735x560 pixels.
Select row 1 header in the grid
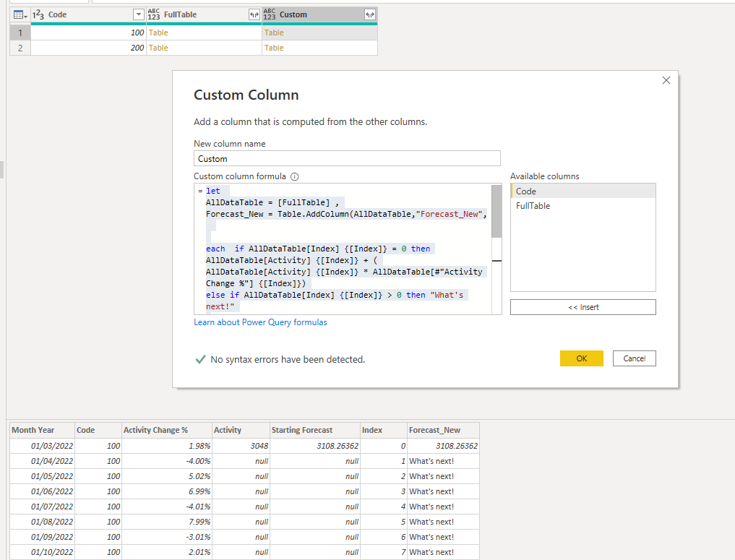(x=20, y=33)
